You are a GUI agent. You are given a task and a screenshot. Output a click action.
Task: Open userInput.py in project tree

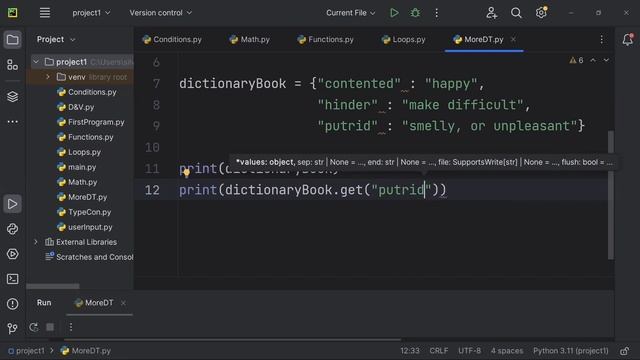(x=84, y=227)
